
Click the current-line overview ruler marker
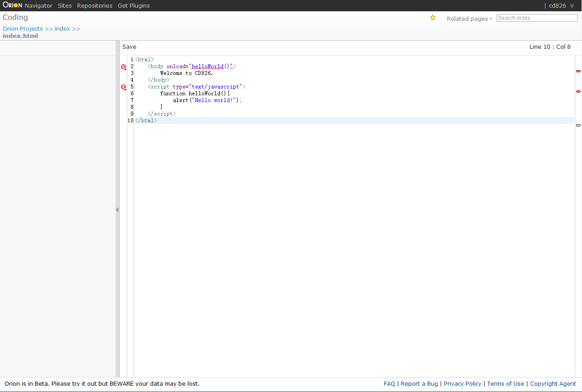(x=578, y=125)
